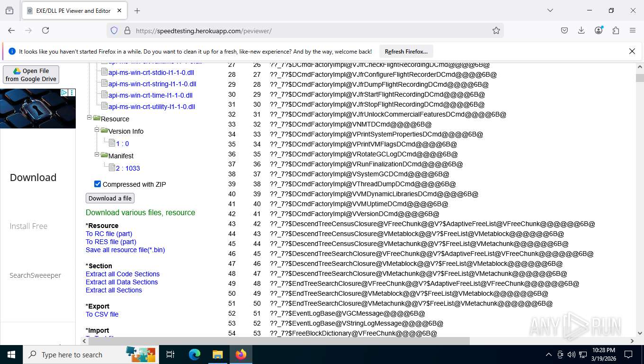Viewport: 644px width, 364px height.
Task: Collapse the Resource tree node
Action: click(89, 118)
